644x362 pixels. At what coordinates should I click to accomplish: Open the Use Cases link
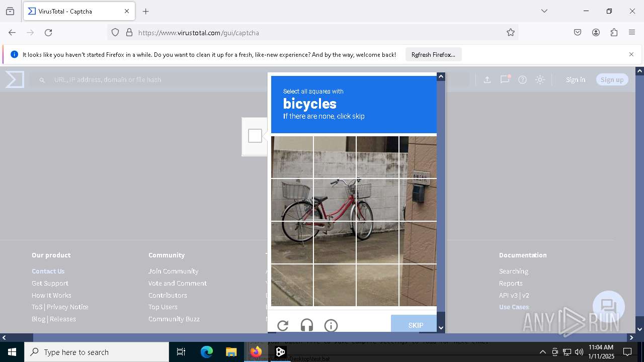514,307
